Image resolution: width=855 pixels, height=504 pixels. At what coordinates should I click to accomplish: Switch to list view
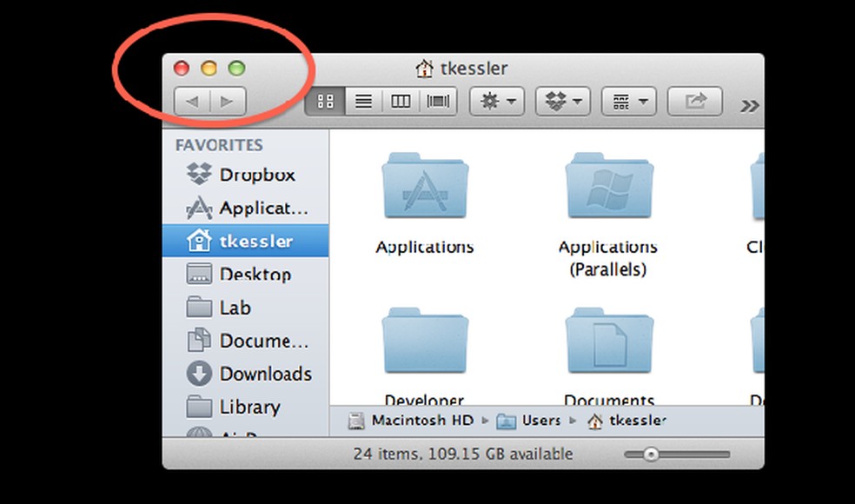pyautogui.click(x=364, y=102)
